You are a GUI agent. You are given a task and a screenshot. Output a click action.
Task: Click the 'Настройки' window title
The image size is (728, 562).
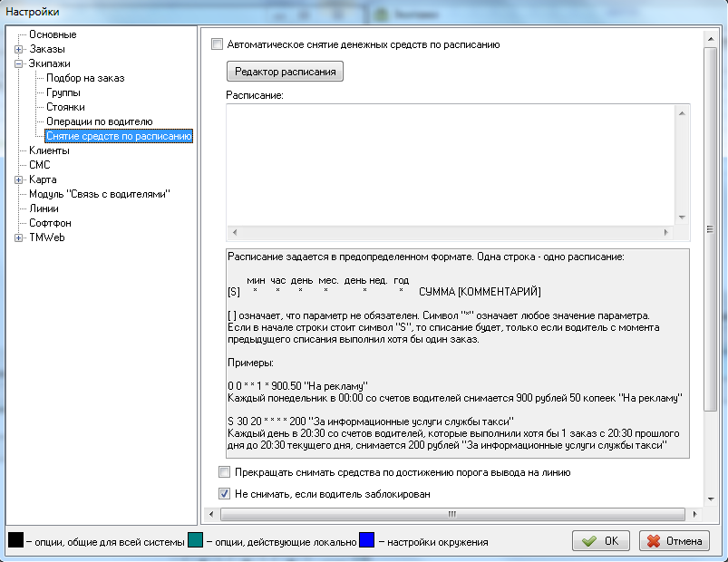[x=33, y=12]
